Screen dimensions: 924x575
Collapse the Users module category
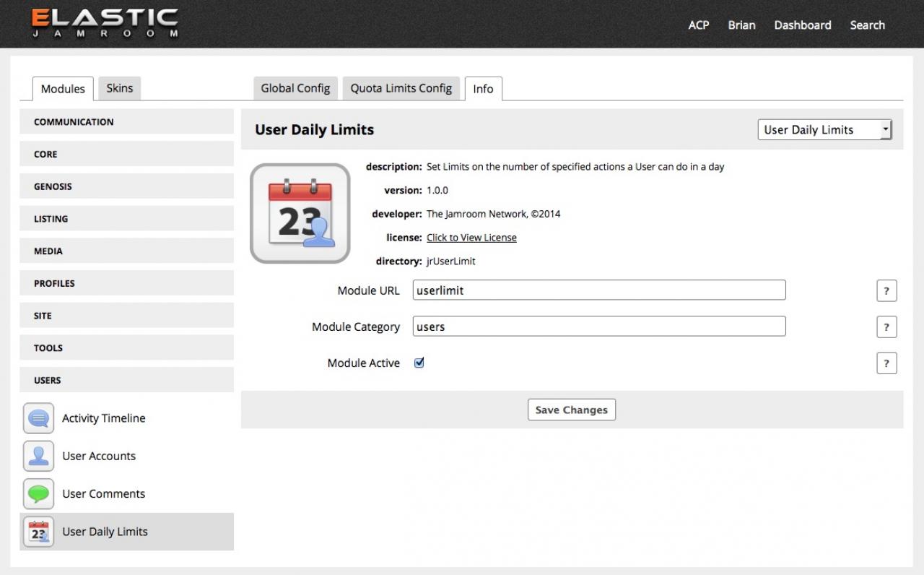tap(126, 380)
